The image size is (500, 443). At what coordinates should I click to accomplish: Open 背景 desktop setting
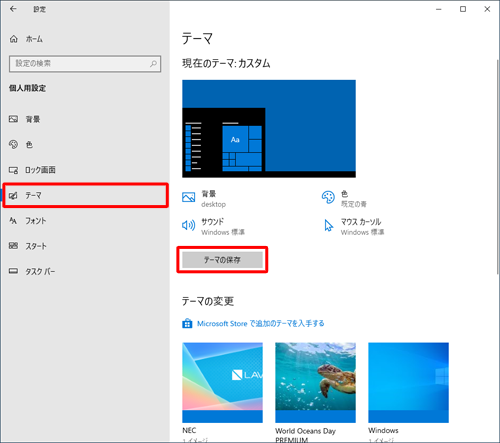[204, 199]
